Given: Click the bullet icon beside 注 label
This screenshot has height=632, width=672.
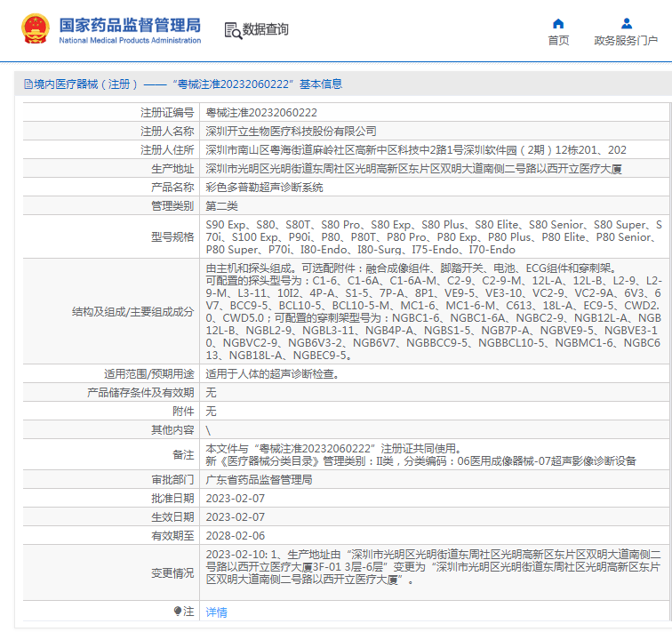Looking at the screenshot, I should point(177,612).
